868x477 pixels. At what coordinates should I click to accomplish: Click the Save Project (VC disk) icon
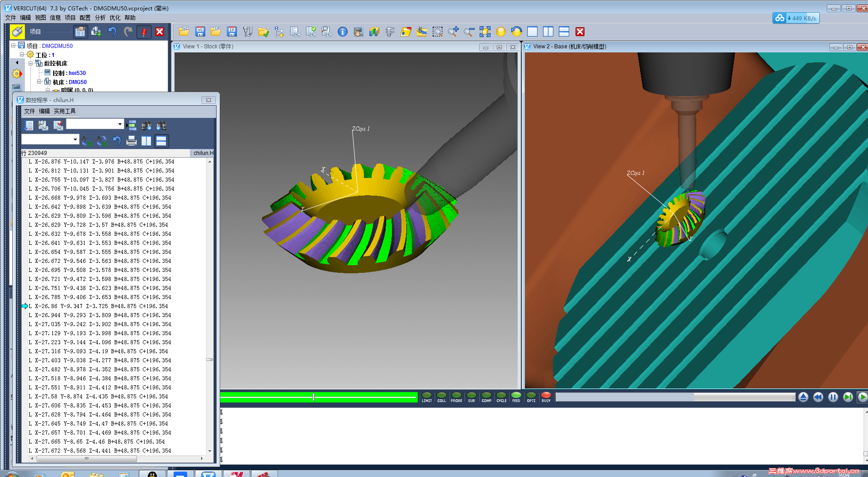pyautogui.click(x=200, y=32)
